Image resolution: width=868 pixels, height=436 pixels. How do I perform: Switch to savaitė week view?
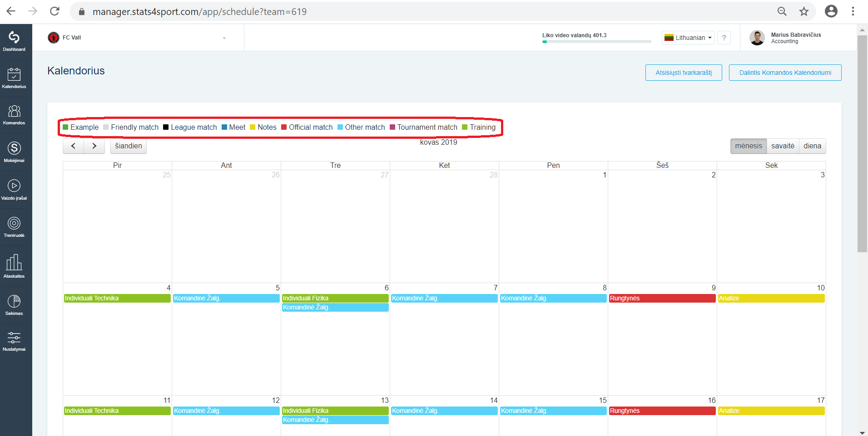(783, 146)
